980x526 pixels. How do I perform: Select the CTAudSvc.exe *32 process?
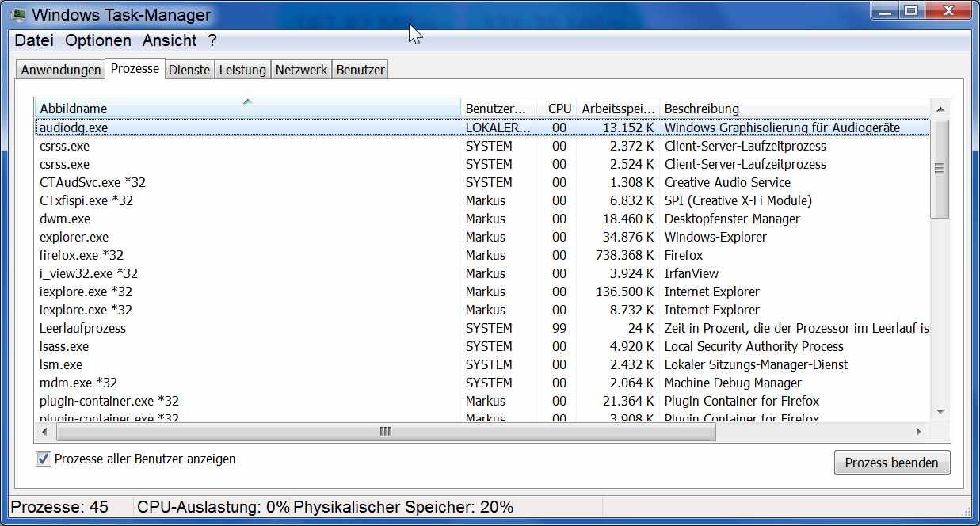pyautogui.click(x=482, y=182)
